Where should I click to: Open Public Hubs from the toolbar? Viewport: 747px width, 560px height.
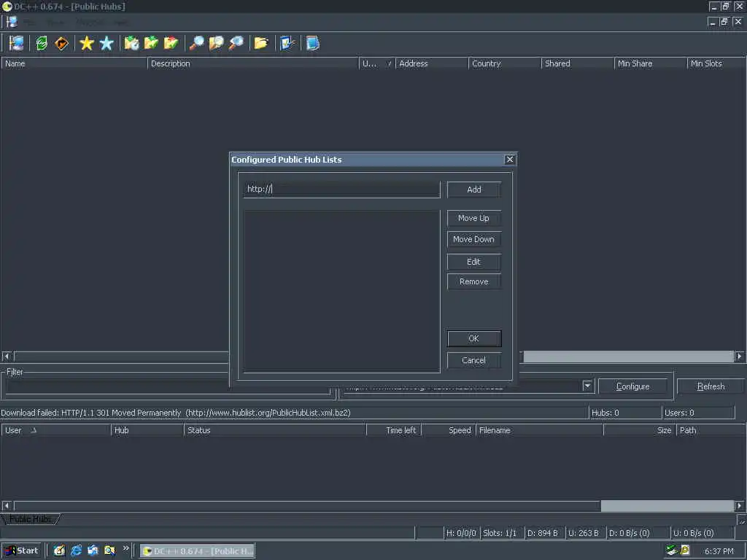tap(16, 43)
